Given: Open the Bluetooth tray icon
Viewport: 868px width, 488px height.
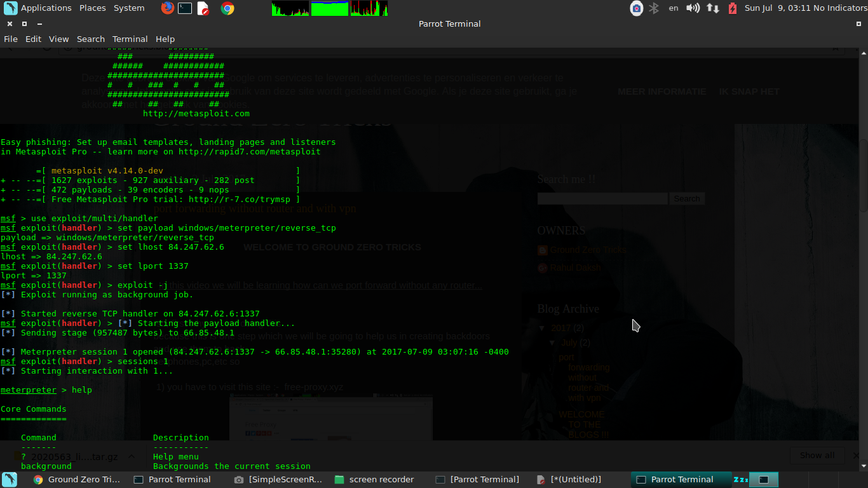Looking at the screenshot, I should (654, 8).
